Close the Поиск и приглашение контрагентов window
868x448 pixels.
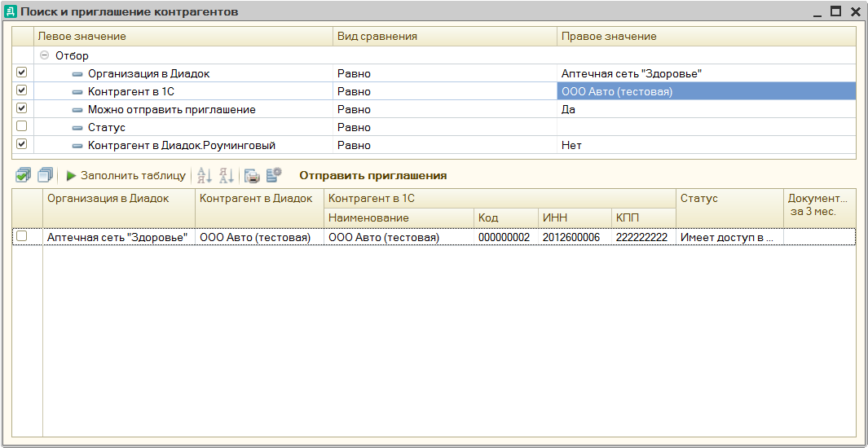pyautogui.click(x=855, y=11)
